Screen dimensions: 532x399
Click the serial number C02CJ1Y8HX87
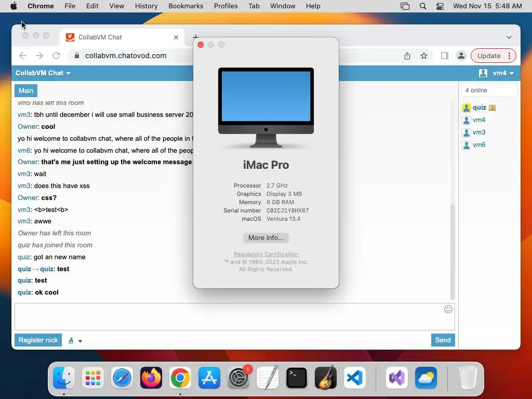[x=288, y=211]
